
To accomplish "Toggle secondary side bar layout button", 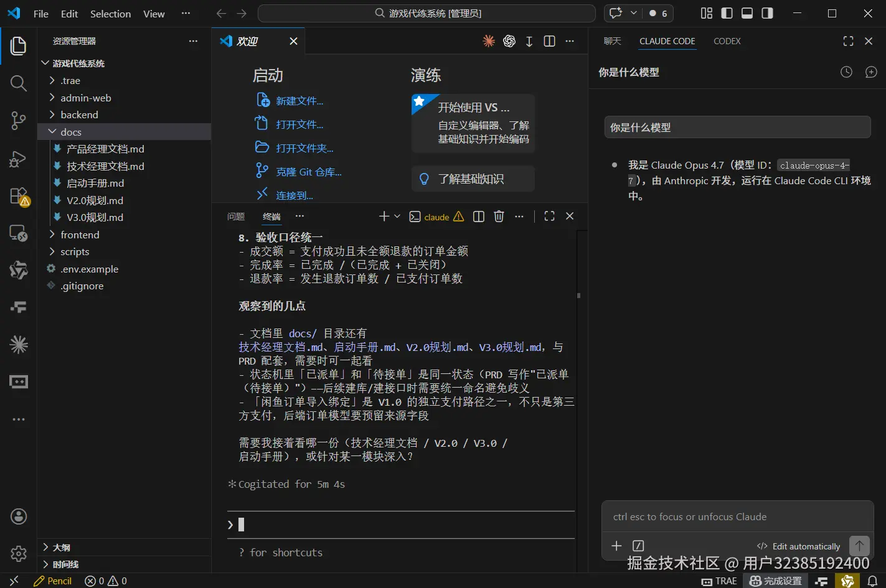I will (767, 13).
